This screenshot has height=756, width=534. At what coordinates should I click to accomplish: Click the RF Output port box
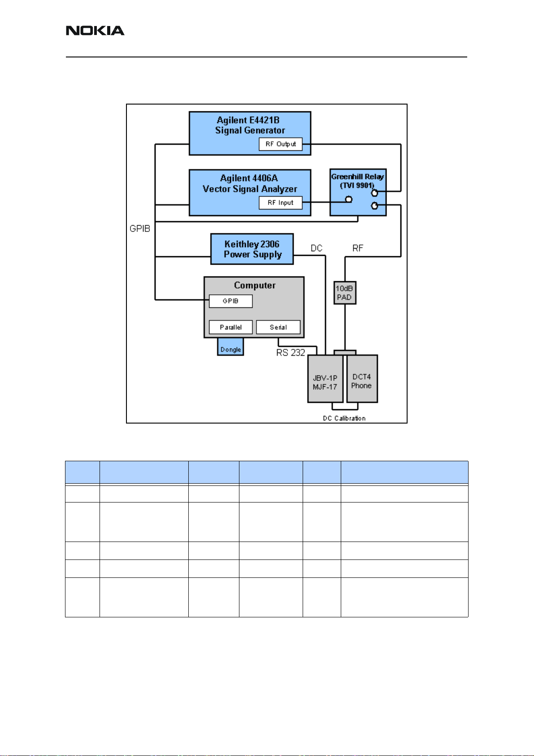[281, 144]
